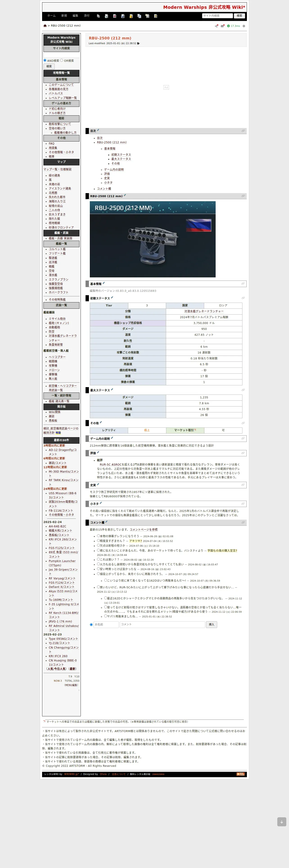Open the 対潜水艦グレネードランチャー link in table

coord(204,311)
